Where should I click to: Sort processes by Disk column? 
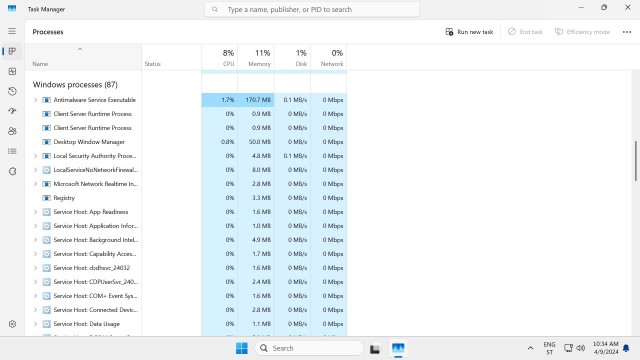coord(292,57)
